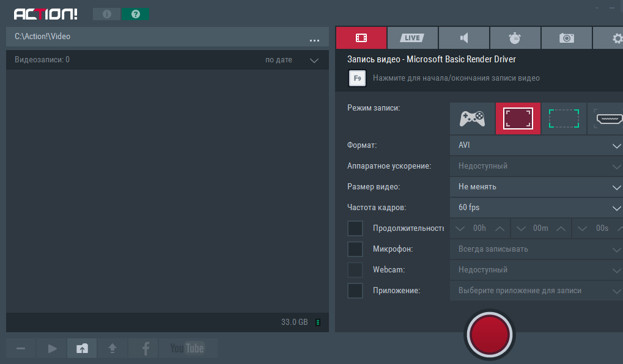
Task: Toggle the Микрофон checkbox
Action: [355, 249]
